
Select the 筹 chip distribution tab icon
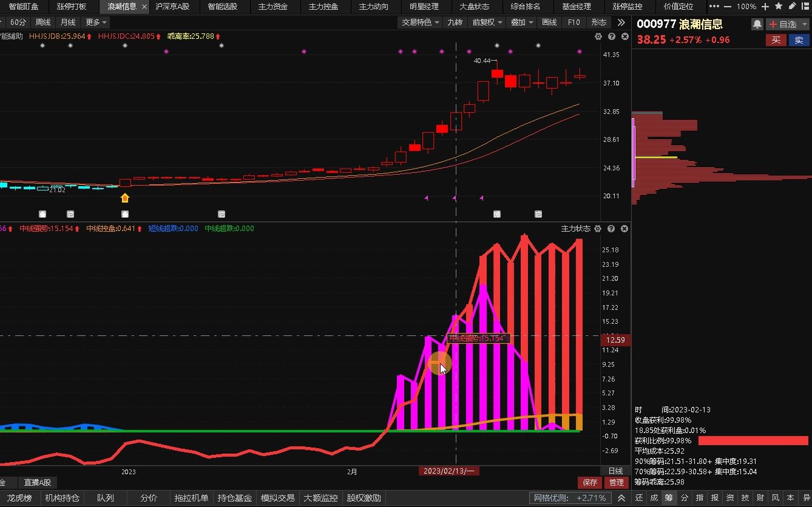tap(669, 498)
